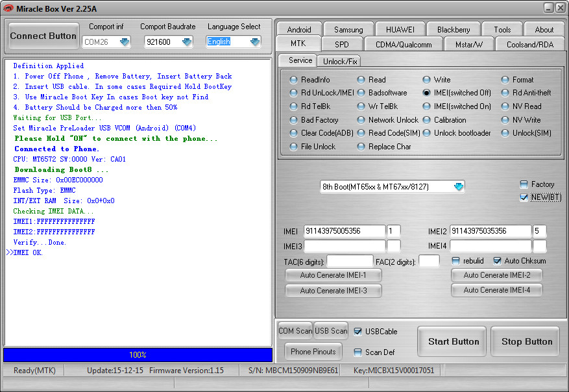Viewport: 569px width, 392px height.
Task: Click the IMEI2 number input field
Action: (490, 231)
